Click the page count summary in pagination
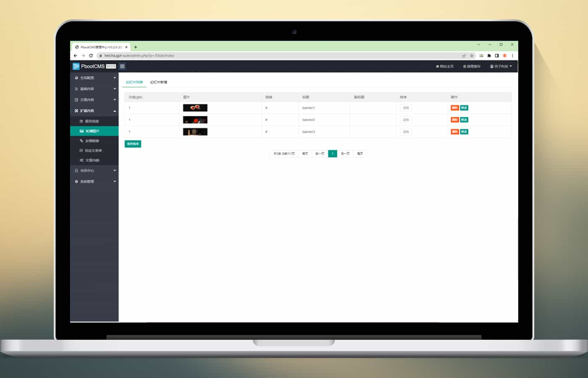The width and height of the screenshot is (588, 378). [284, 154]
